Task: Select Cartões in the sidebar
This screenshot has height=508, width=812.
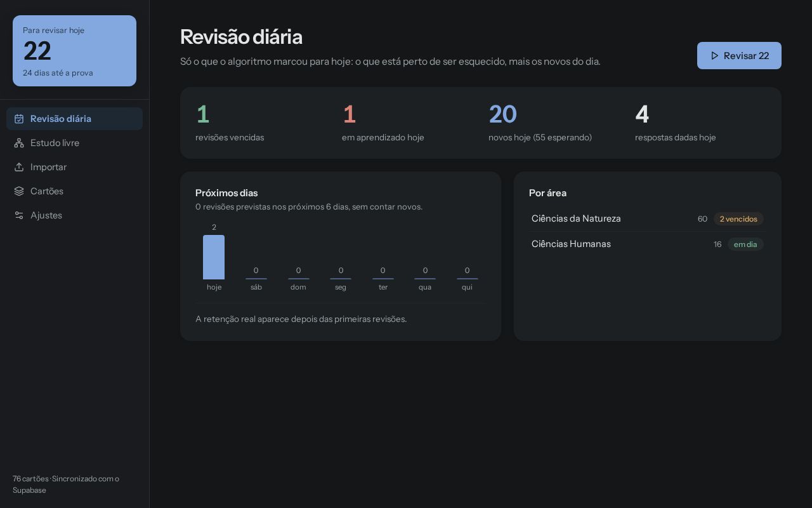Action: (x=74, y=191)
